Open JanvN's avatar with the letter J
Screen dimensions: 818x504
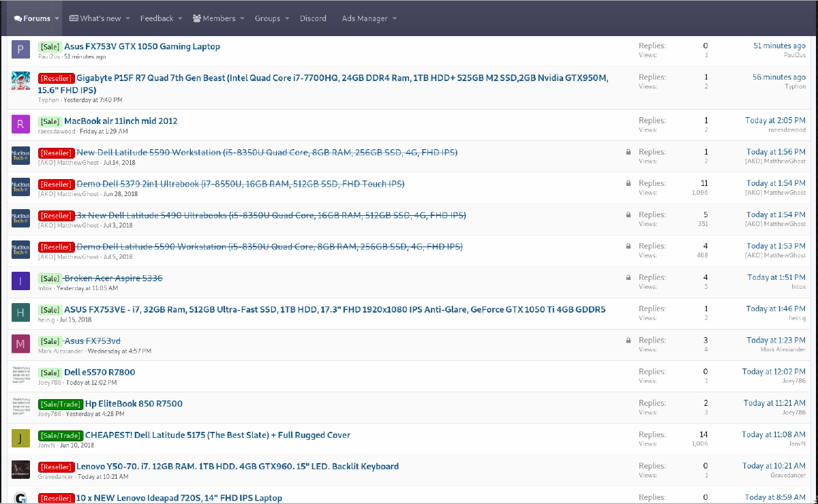pos(20,438)
